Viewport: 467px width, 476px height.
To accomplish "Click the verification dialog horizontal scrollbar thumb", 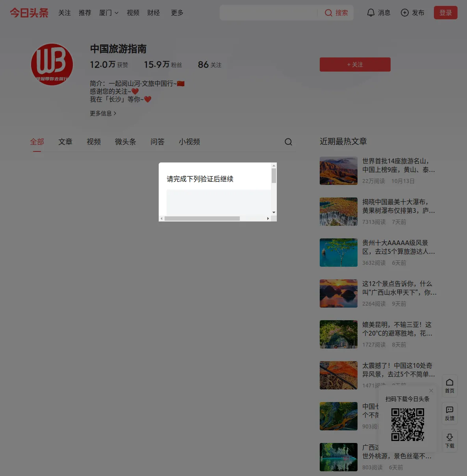I will pyautogui.click(x=202, y=218).
